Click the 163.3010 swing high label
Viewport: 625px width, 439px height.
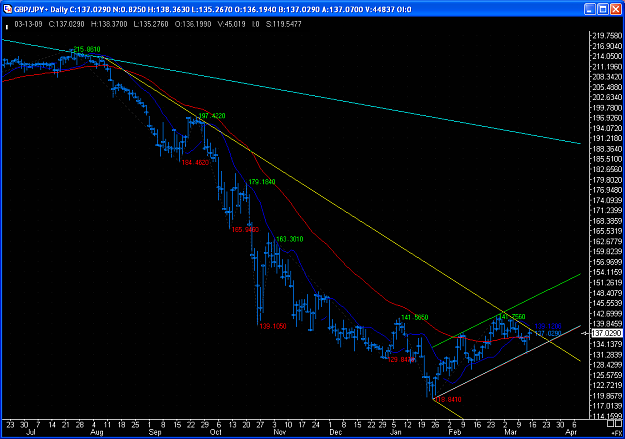click(290, 239)
